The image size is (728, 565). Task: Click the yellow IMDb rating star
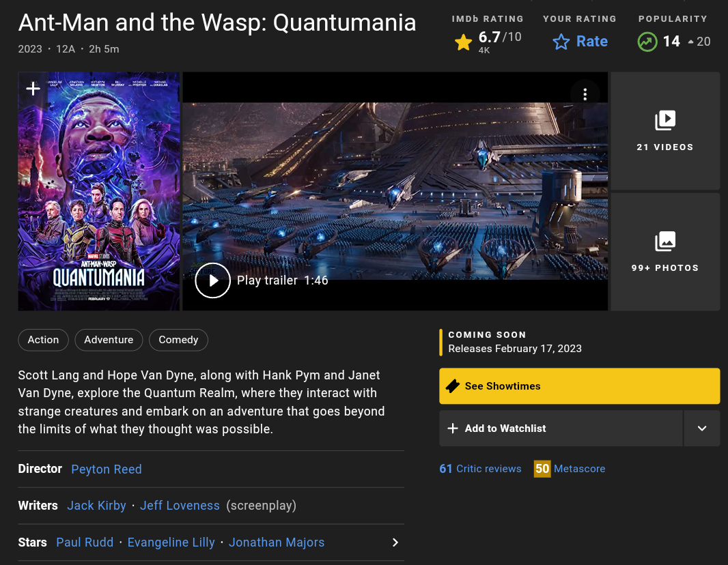pyautogui.click(x=463, y=42)
